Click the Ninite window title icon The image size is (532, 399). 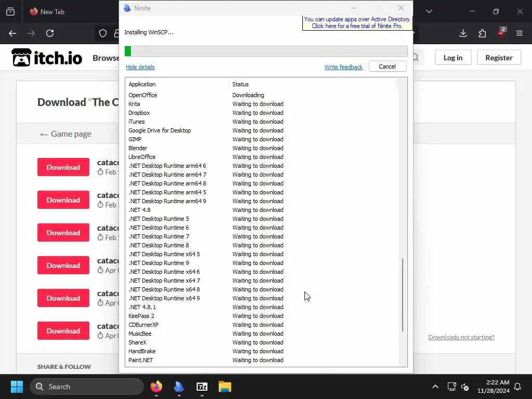point(127,8)
